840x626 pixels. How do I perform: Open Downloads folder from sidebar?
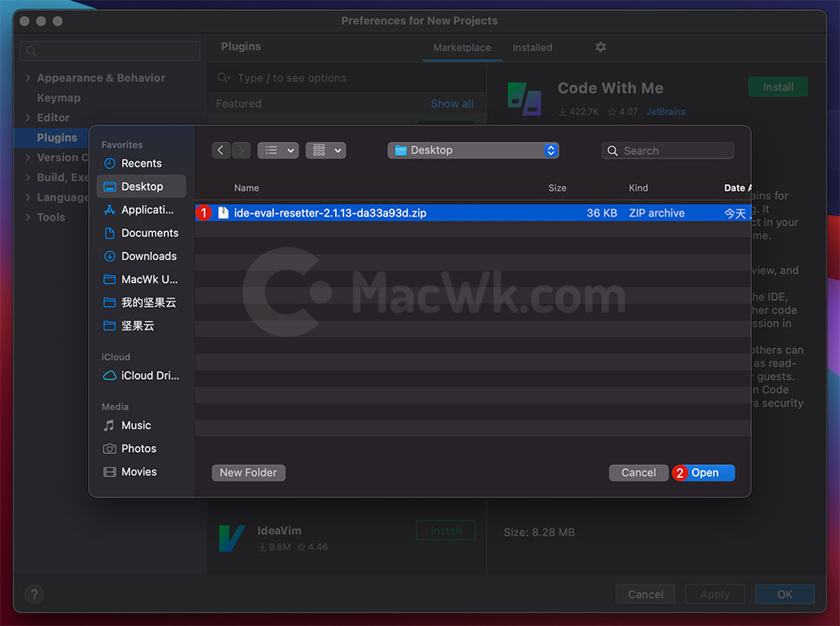[149, 256]
